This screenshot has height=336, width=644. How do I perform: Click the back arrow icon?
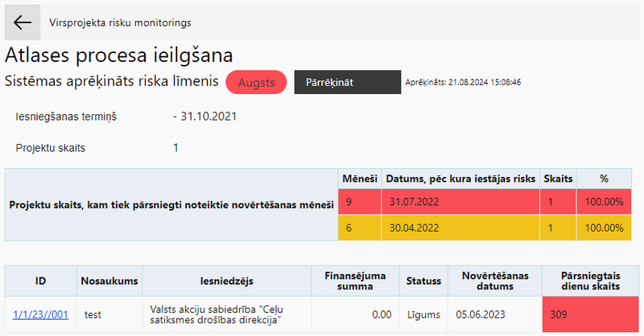[23, 23]
